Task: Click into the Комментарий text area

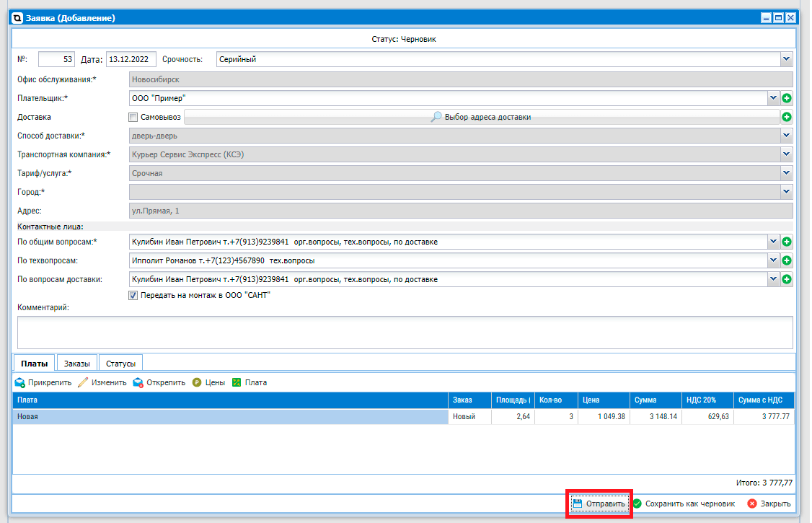Action: (405, 332)
